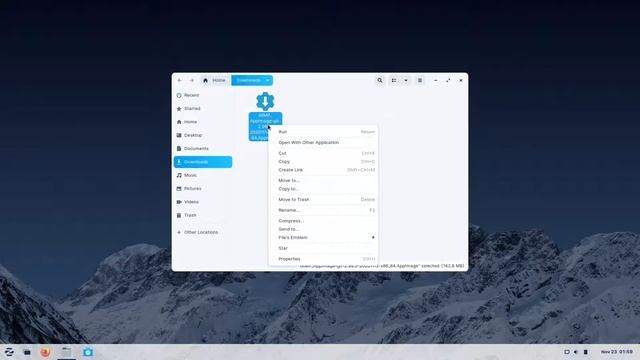Open the Downloads path bar dropdown arrow
Viewport: 640px width, 360px height.
click(268, 80)
